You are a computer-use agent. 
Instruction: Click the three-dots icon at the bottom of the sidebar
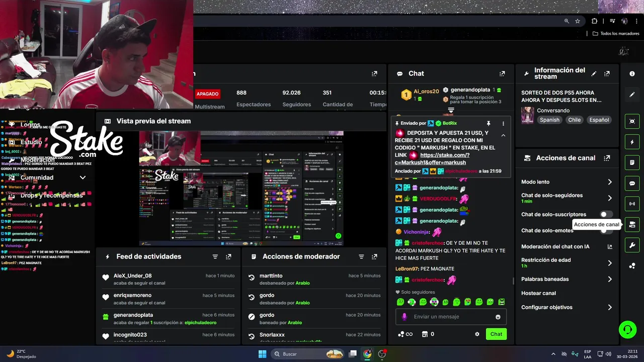[632, 266]
